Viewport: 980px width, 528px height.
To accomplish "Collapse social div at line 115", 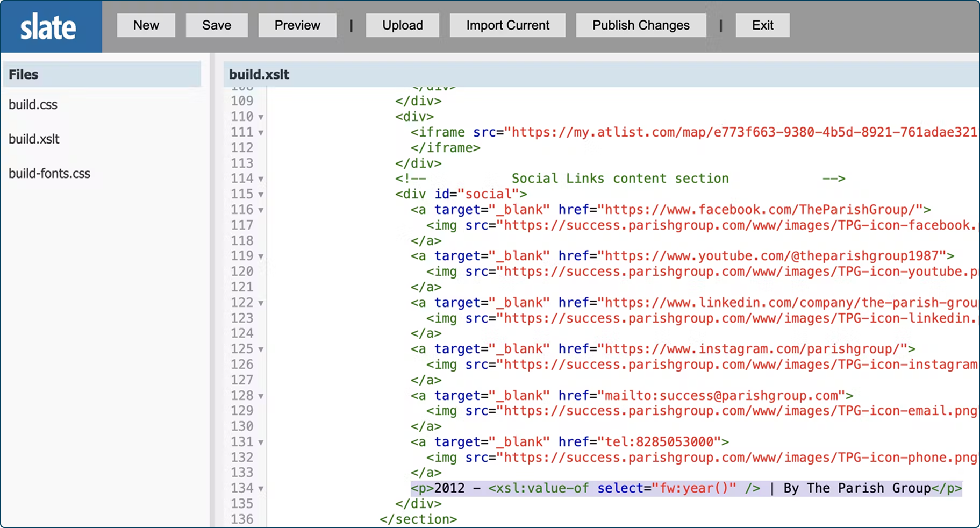I will 261,195.
